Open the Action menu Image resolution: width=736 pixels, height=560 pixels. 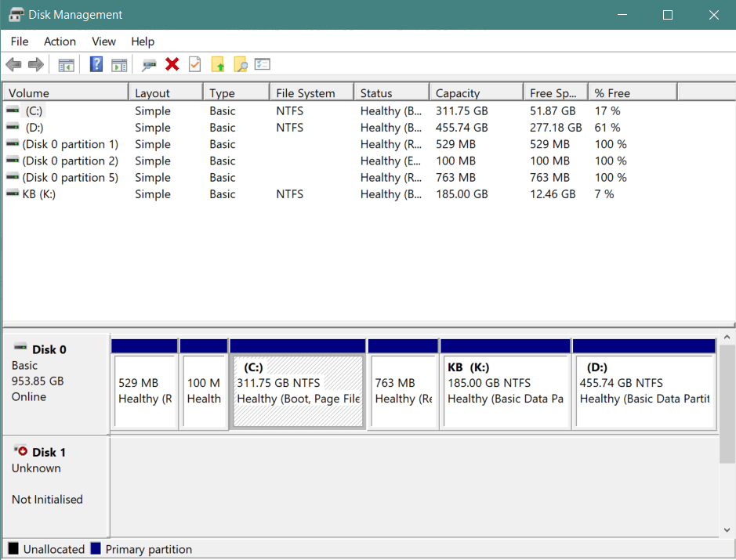pos(60,42)
